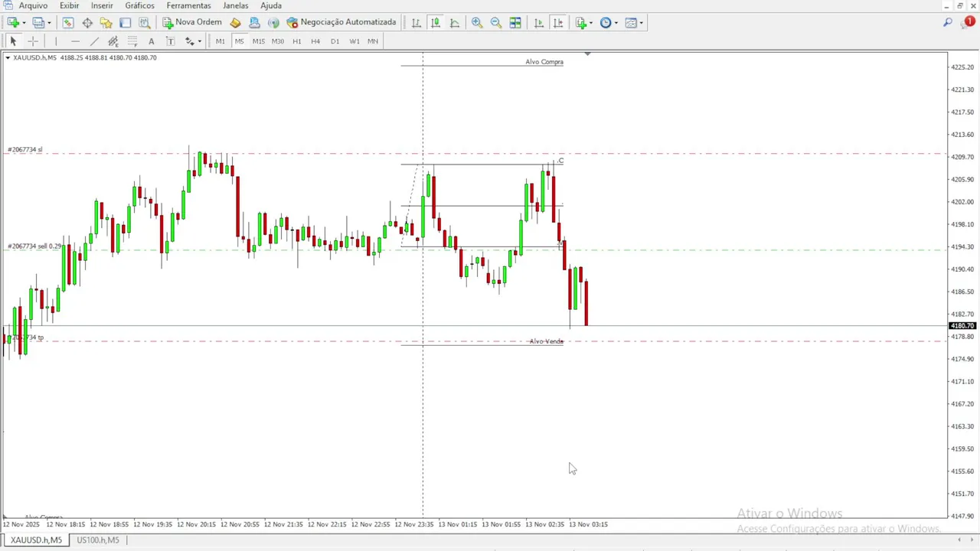Open the Janelas menu
This screenshot has height=551, width=980.
point(236,5)
